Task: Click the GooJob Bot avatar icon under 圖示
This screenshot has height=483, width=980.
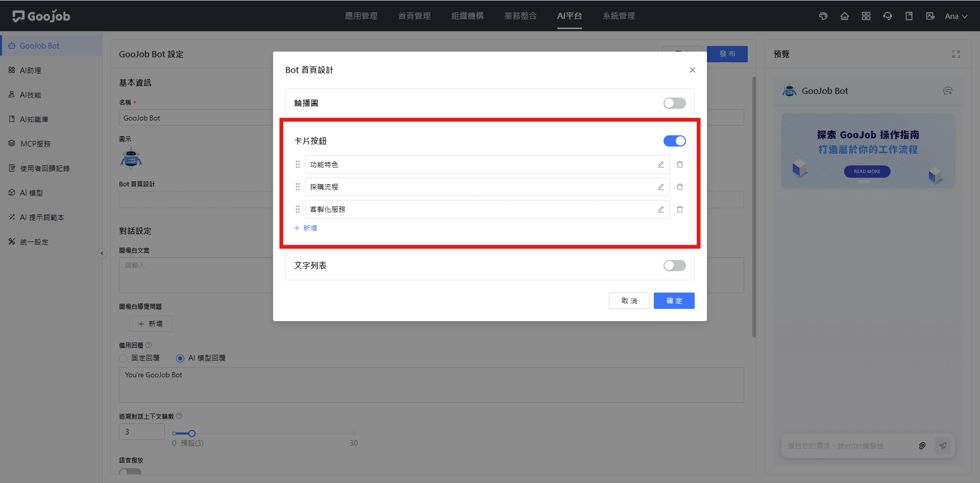Action: pyautogui.click(x=131, y=158)
